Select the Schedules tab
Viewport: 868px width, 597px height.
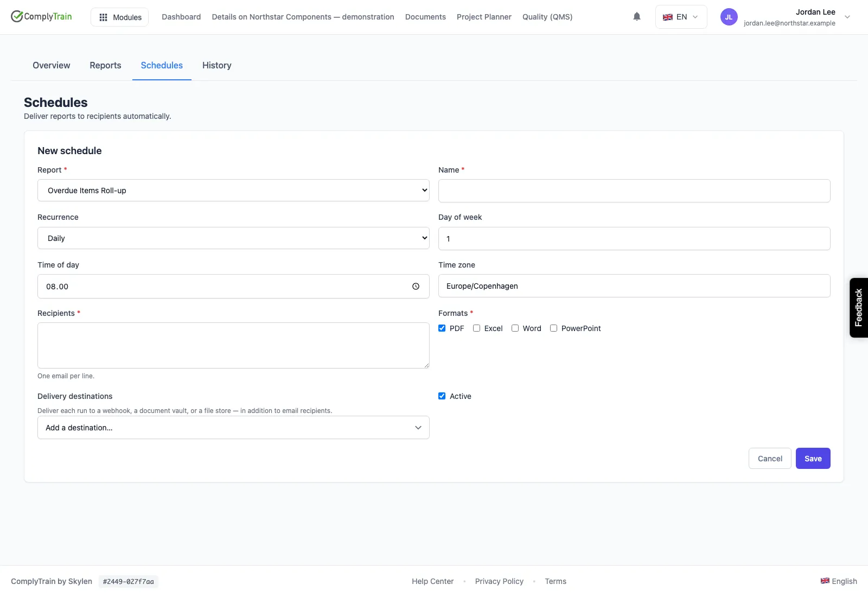[x=162, y=66]
